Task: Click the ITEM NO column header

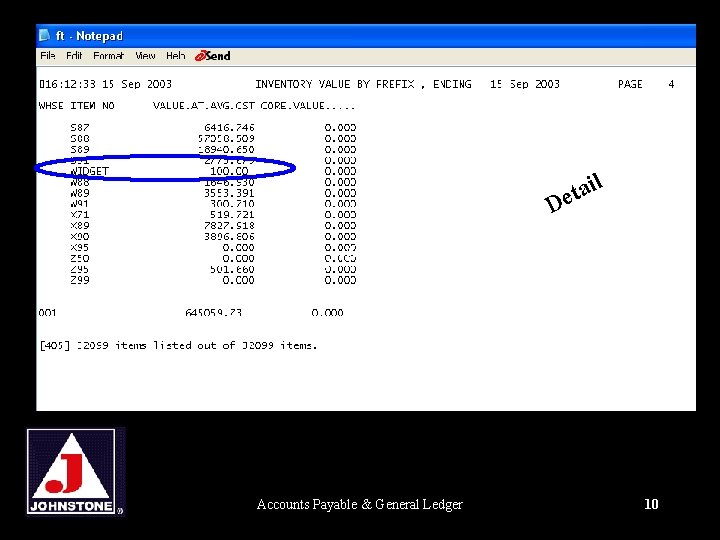Action: [x=92, y=106]
